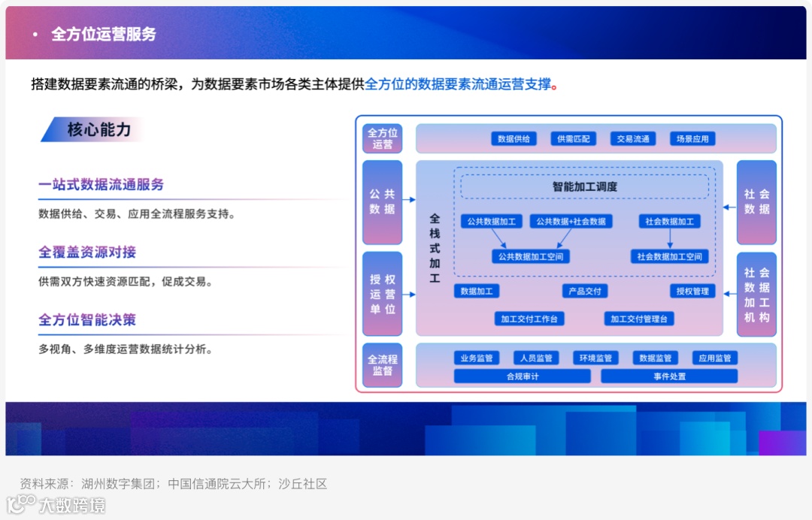This screenshot has height=520, width=812.
Task: Click the 一站式数据流通服务 heading
Action: pyautogui.click(x=101, y=184)
